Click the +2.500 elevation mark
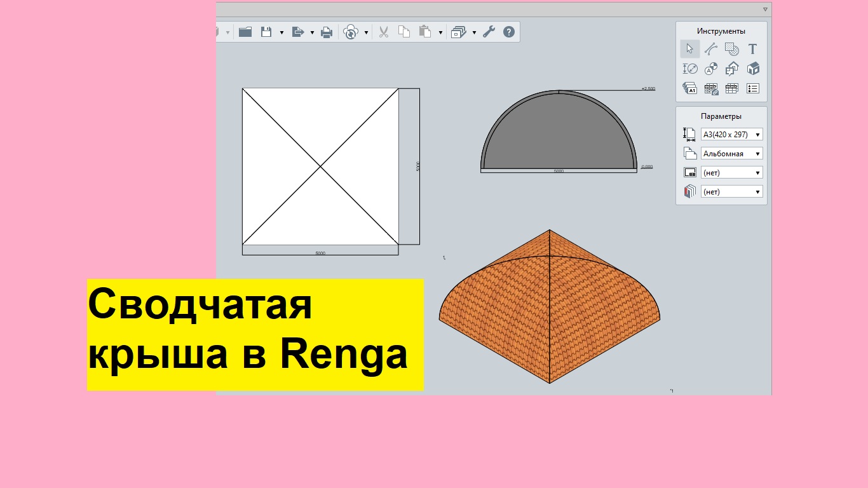Viewport: 868px width, 488px height. coord(648,89)
